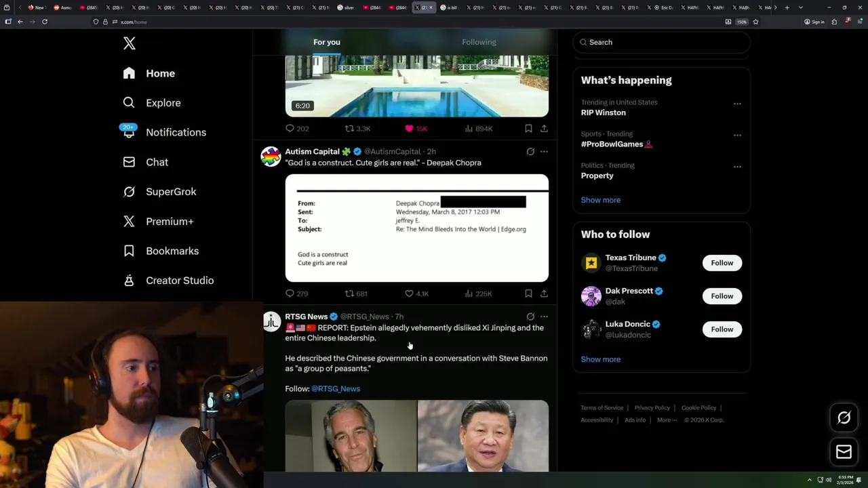Open the Home page from sidebar

point(149,73)
